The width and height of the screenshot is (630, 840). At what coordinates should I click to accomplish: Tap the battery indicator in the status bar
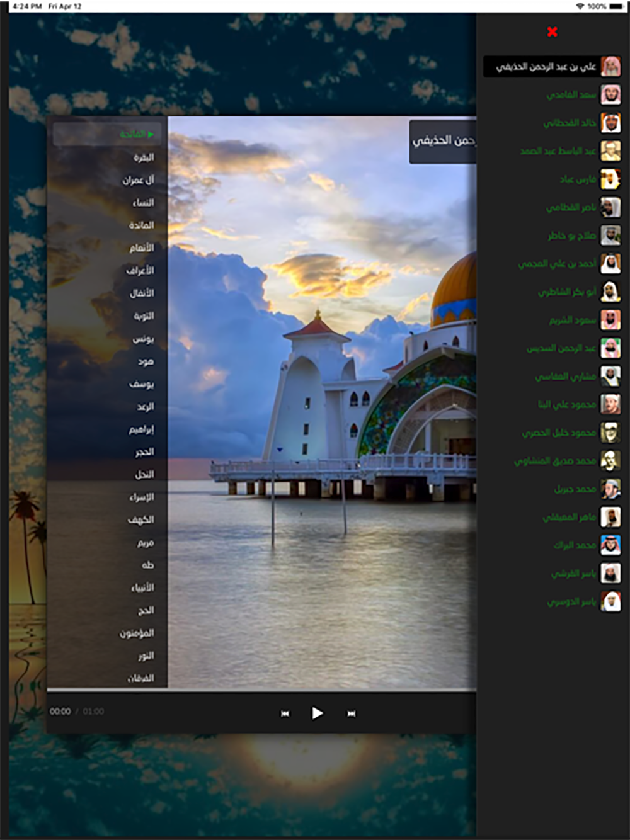pos(616,6)
